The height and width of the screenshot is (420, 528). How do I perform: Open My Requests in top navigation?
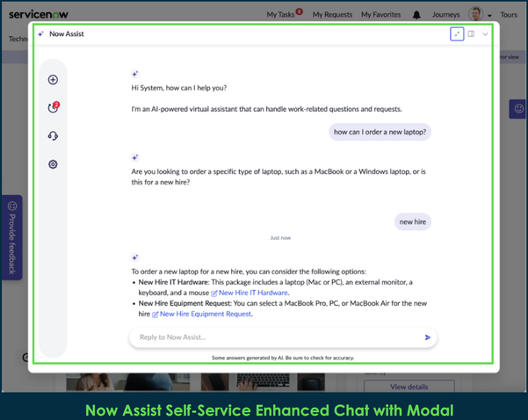point(332,14)
